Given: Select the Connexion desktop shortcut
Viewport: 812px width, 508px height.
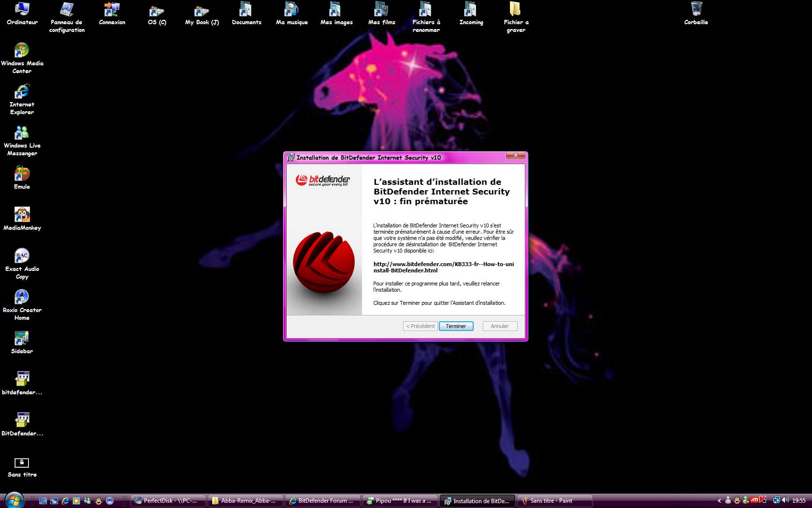Looking at the screenshot, I should 112,14.
